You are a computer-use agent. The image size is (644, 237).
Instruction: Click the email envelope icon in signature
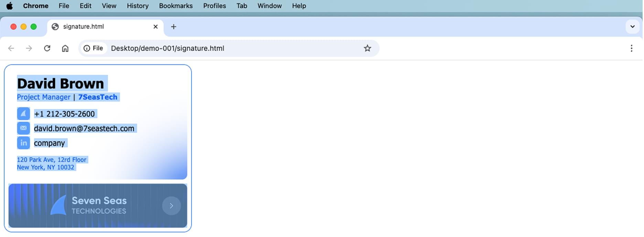point(23,128)
